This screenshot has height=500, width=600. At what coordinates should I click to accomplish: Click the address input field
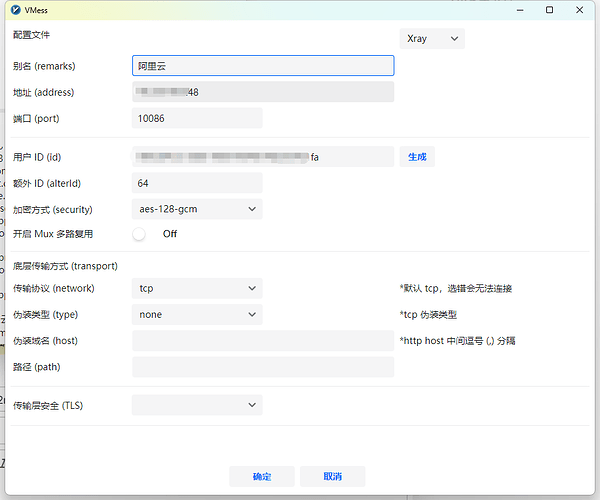(x=263, y=92)
